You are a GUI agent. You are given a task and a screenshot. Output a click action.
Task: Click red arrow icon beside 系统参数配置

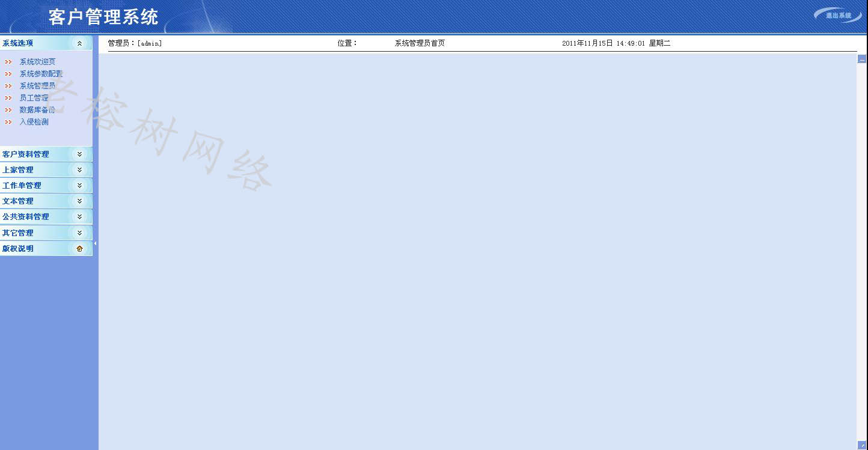click(x=8, y=74)
